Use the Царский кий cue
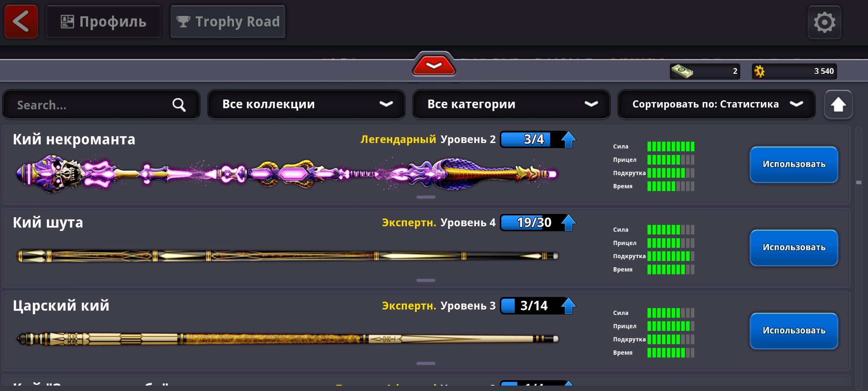 pyautogui.click(x=794, y=331)
